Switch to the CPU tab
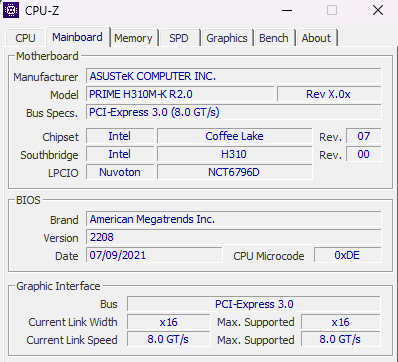The height and width of the screenshot is (362, 398). [26, 38]
